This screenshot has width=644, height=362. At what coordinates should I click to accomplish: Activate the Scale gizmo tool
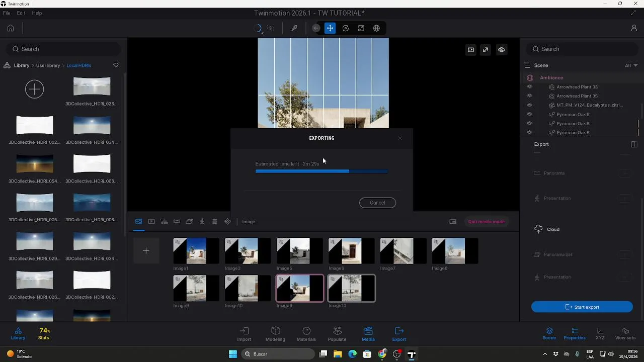(361, 28)
